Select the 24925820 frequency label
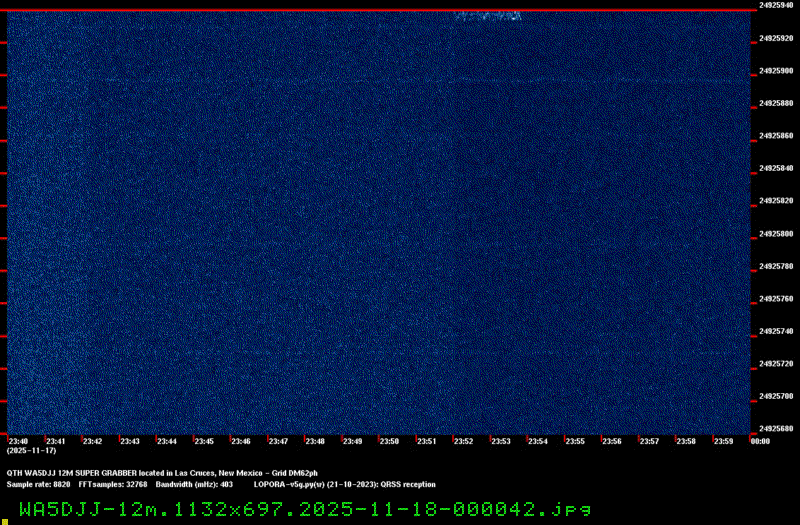The height and width of the screenshot is (525, 800). 776,201
